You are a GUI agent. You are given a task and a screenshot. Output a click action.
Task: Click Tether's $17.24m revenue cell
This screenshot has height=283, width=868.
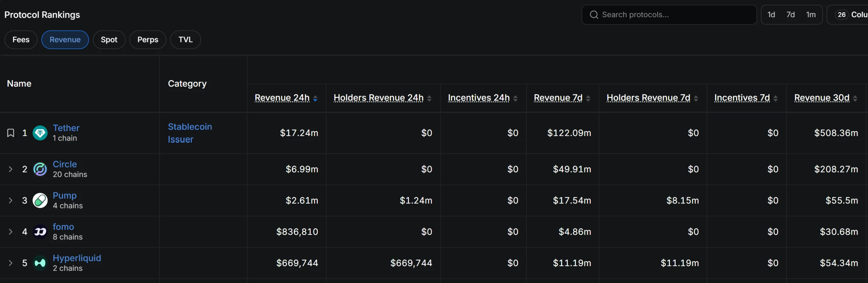pos(299,133)
